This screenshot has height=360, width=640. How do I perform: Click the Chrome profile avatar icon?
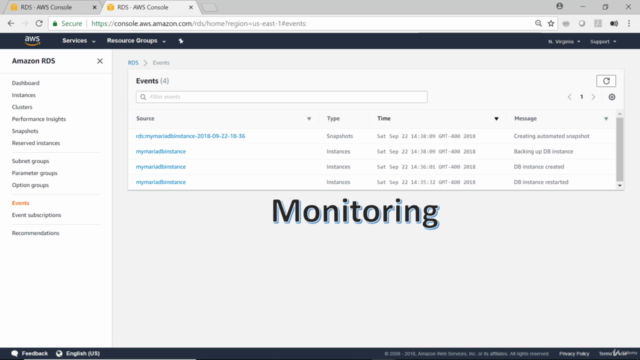(x=560, y=7)
